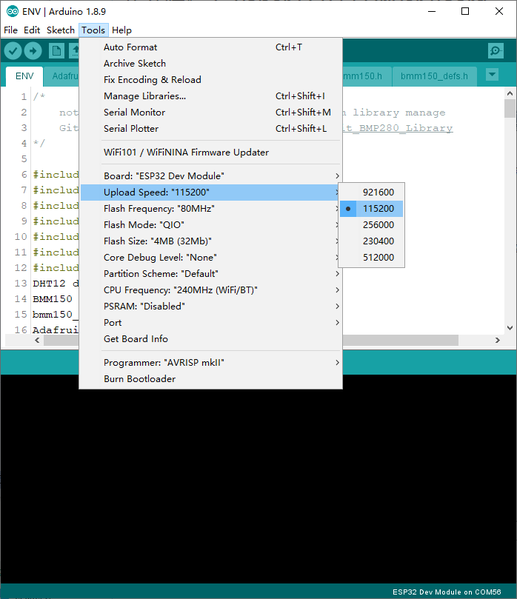This screenshot has width=517, height=599.
Task: Expand Partition Scheme Default submenu
Action: click(211, 274)
